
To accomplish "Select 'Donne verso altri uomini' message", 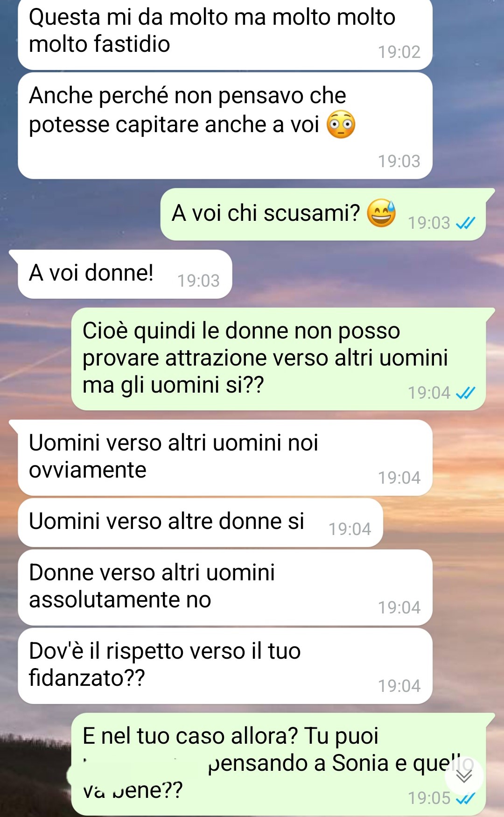I will [225, 587].
